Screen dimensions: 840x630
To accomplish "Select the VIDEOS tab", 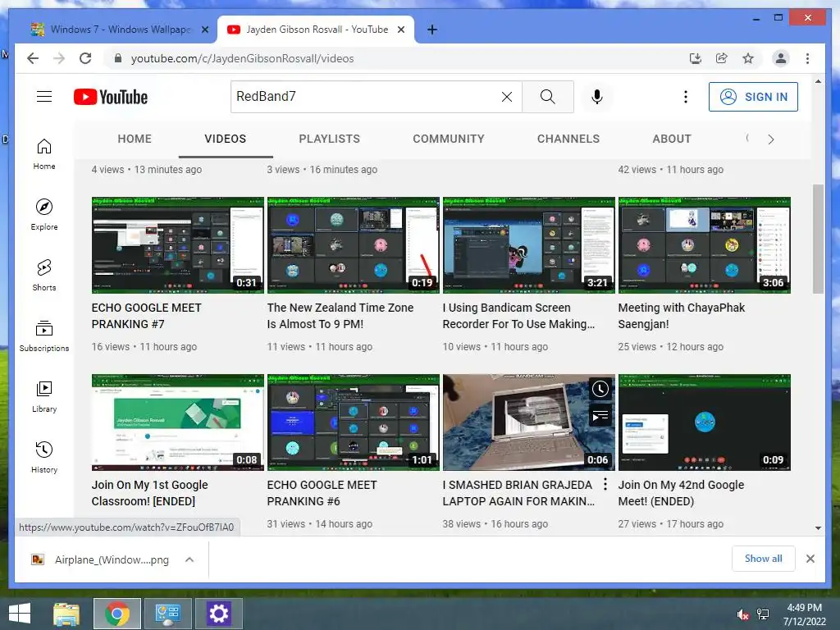I will (225, 139).
